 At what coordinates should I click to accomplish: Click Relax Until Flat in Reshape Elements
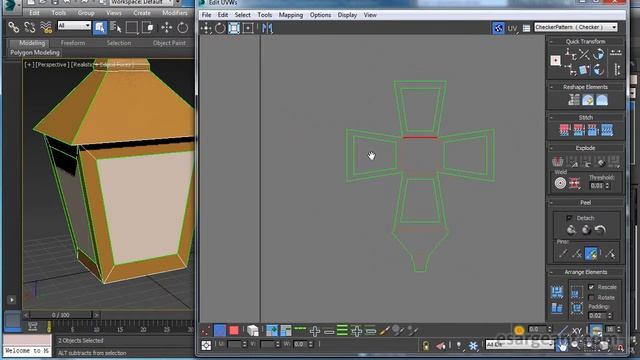pyautogui.click(x=588, y=100)
